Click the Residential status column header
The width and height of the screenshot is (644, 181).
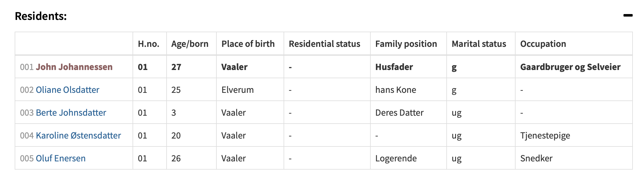pos(324,44)
